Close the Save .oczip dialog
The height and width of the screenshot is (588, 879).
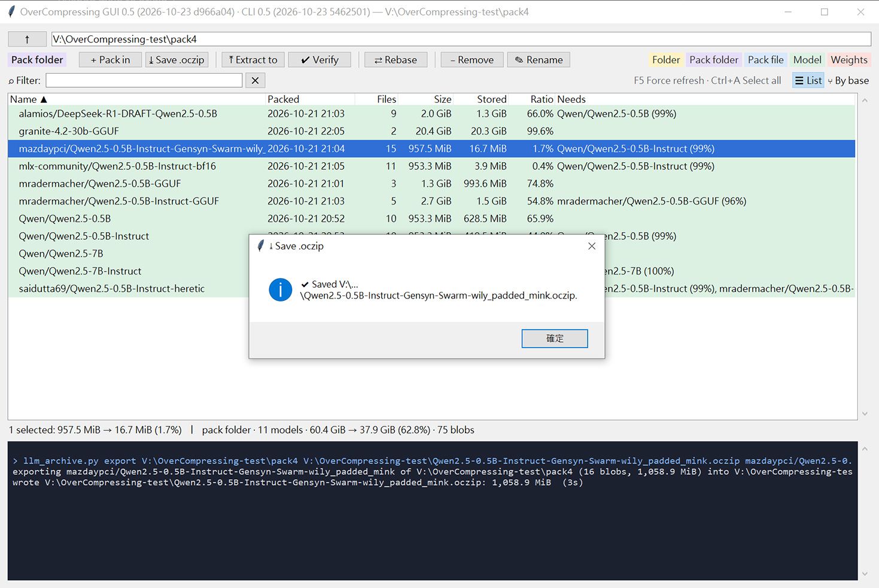tap(592, 246)
